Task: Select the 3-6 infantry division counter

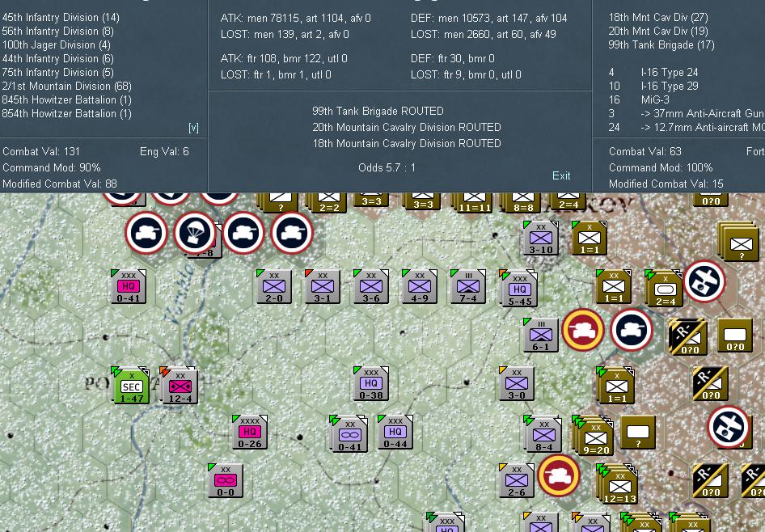Action: pos(371,286)
